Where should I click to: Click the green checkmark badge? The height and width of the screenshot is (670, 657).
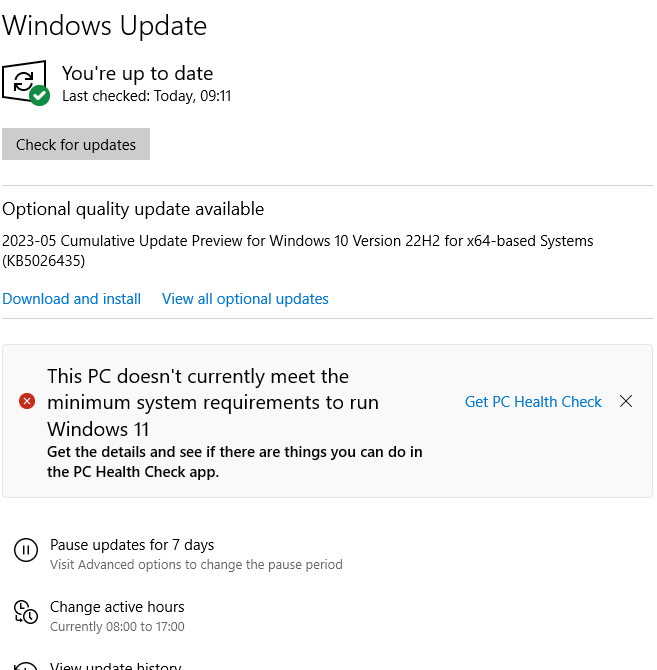click(40, 96)
